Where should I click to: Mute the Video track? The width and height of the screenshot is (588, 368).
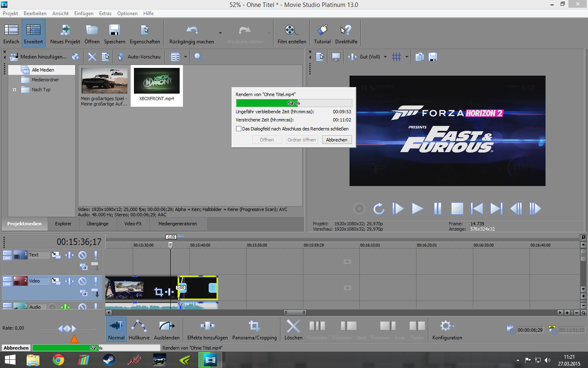pyautogui.click(x=82, y=281)
